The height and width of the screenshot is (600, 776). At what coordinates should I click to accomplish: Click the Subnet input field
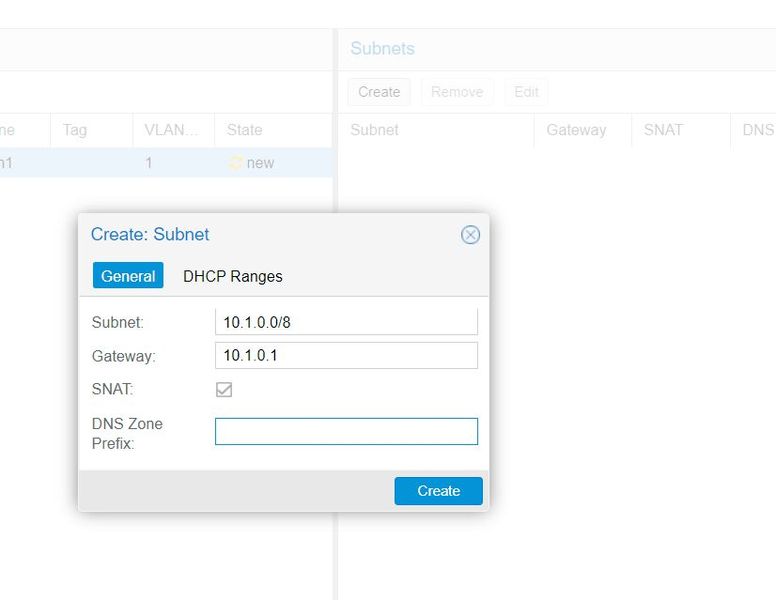click(346, 322)
